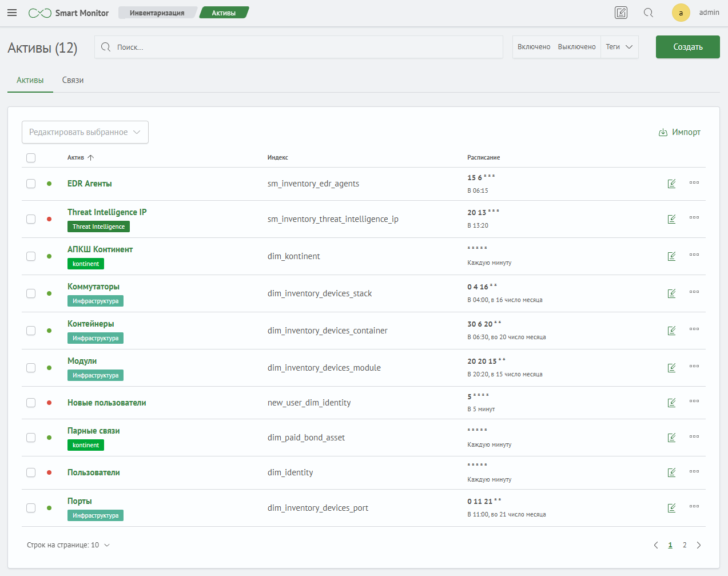Check the Контейнеры row checkbox
The width and height of the screenshot is (728, 576).
[31, 331]
